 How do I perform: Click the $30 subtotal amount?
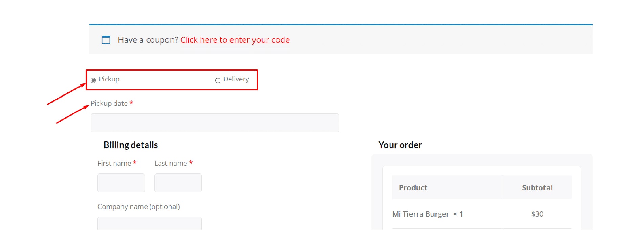[537, 214]
